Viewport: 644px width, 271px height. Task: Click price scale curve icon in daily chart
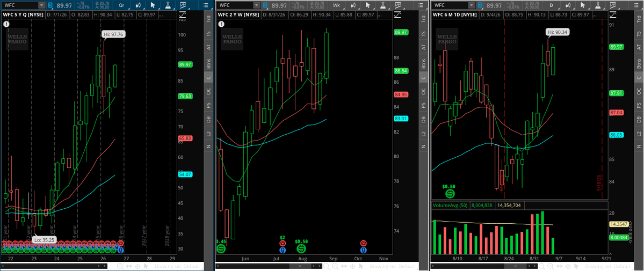612,15
